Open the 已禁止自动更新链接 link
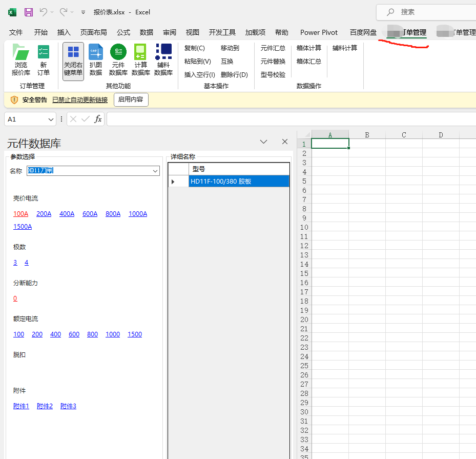The height and width of the screenshot is (459, 476). click(80, 100)
